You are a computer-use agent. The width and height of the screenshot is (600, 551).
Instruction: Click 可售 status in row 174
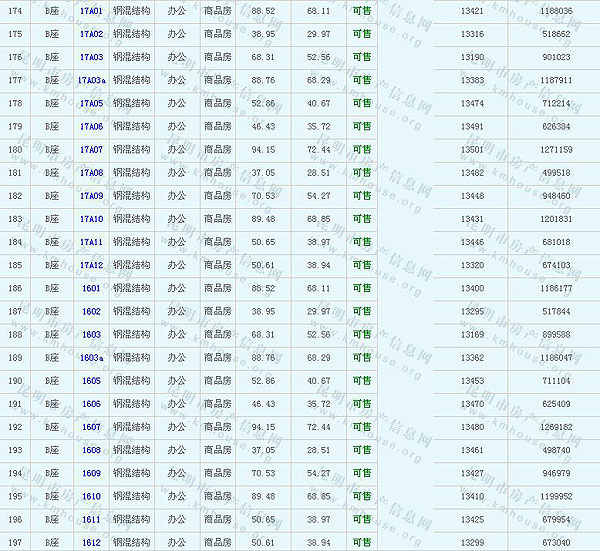361,11
